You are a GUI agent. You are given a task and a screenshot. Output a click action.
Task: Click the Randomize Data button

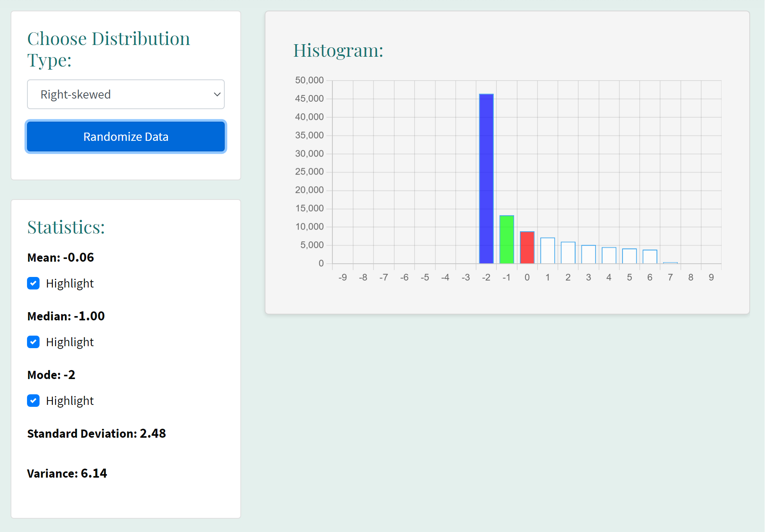click(x=126, y=137)
